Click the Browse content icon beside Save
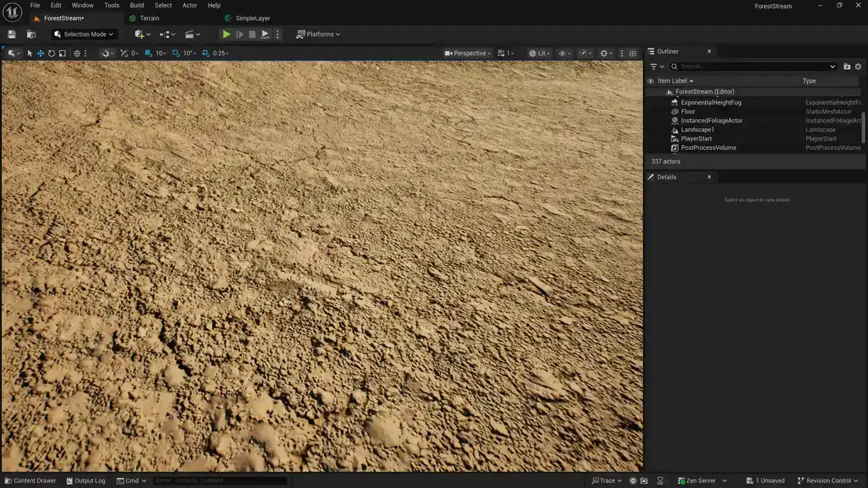Image resolution: width=868 pixels, height=488 pixels. 31,34
